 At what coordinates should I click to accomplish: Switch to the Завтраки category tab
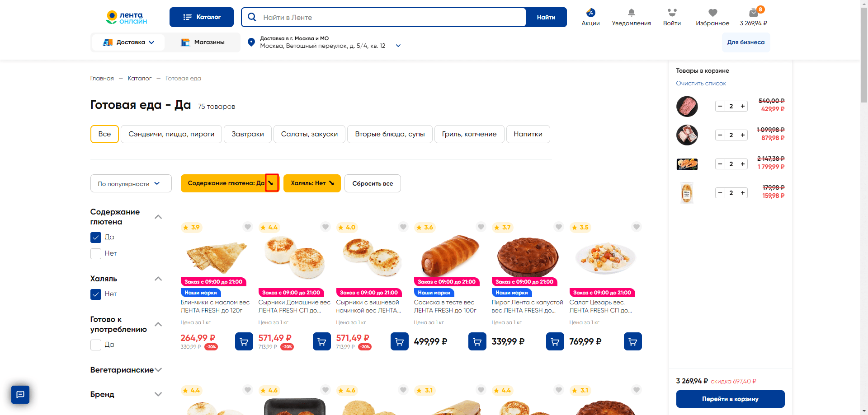click(247, 134)
